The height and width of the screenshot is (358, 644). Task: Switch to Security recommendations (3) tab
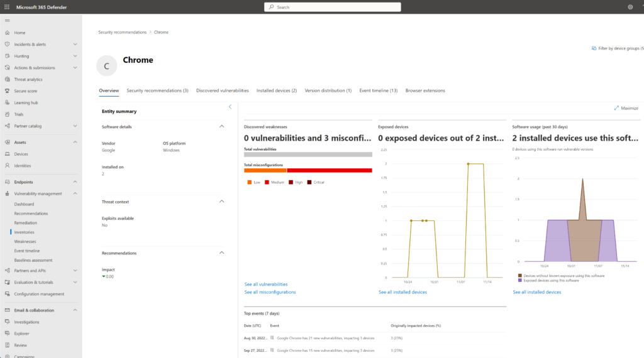(x=157, y=90)
